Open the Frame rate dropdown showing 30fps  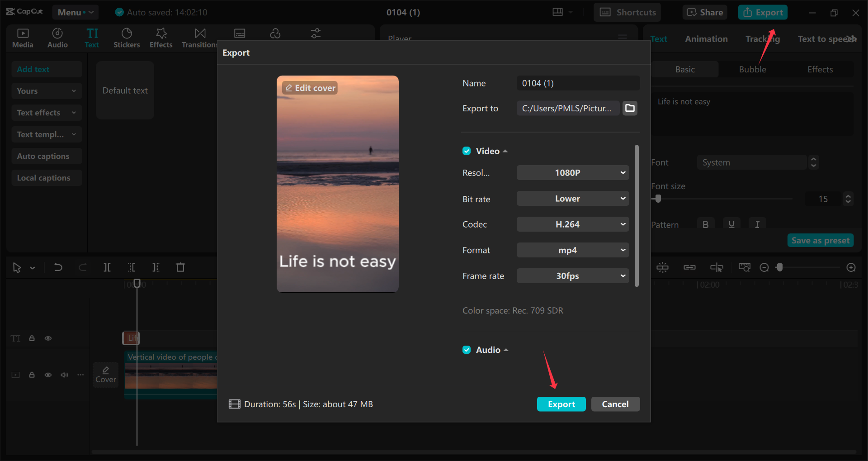tap(572, 276)
